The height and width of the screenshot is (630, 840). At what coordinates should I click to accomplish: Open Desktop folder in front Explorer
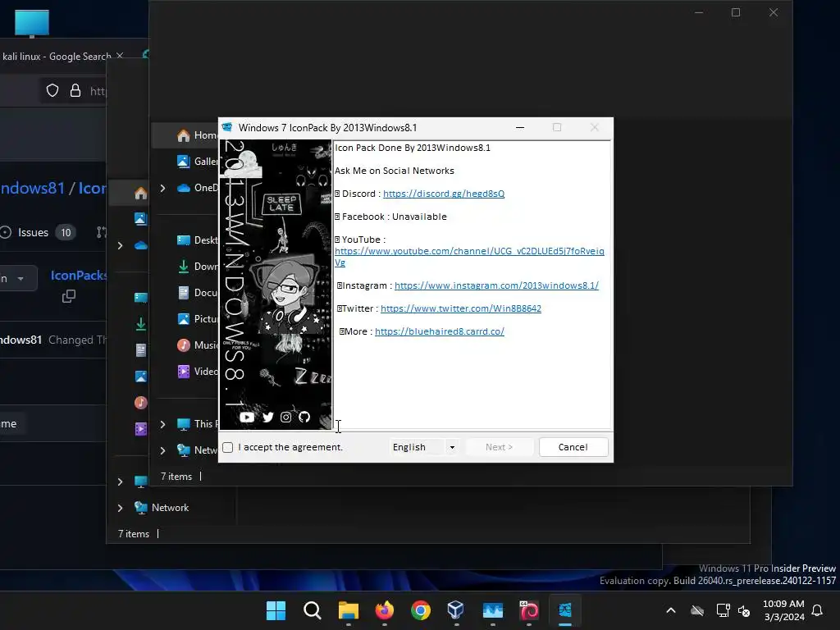(196, 240)
